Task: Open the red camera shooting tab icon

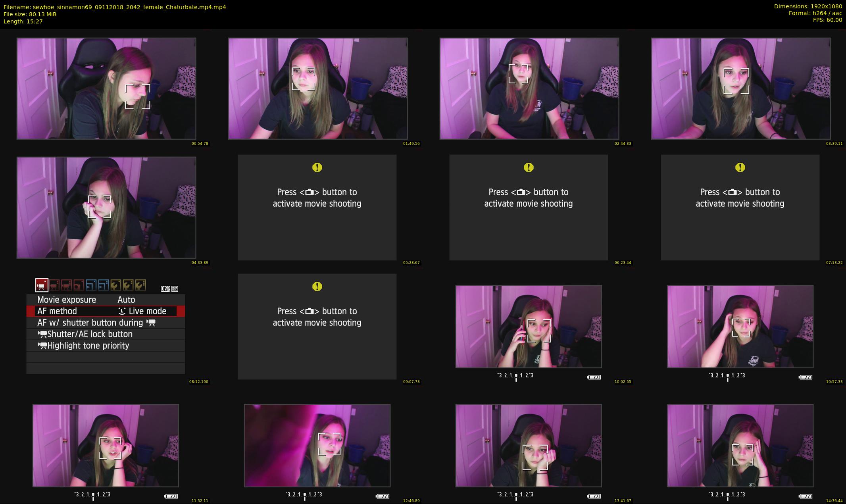Action: (x=79, y=285)
